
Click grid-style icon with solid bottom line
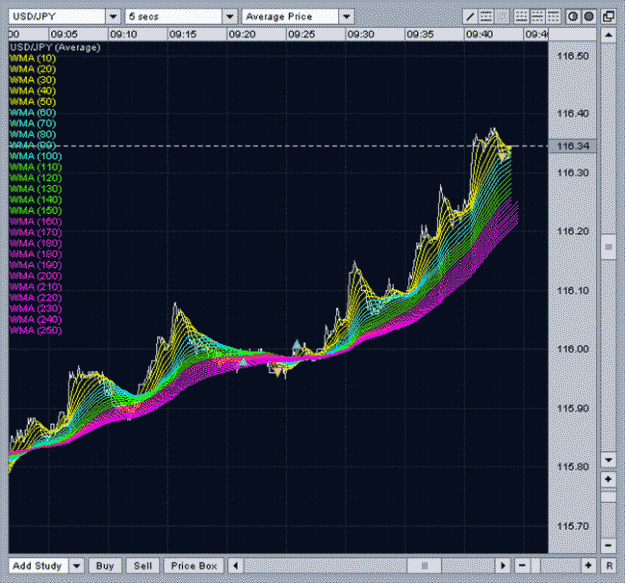(521, 17)
